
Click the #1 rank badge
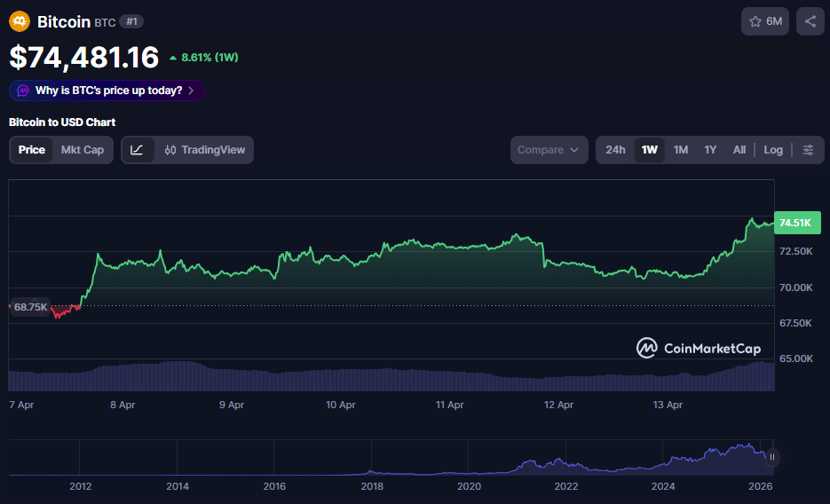click(x=131, y=21)
